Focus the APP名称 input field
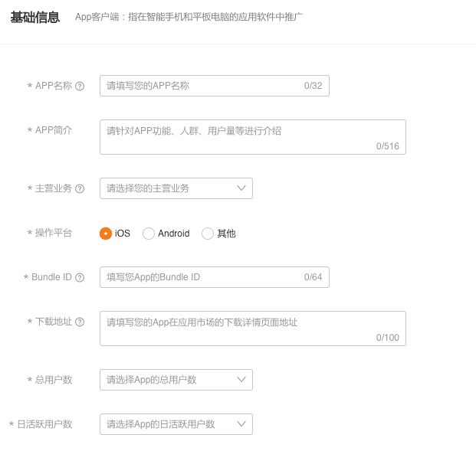 click(x=215, y=86)
